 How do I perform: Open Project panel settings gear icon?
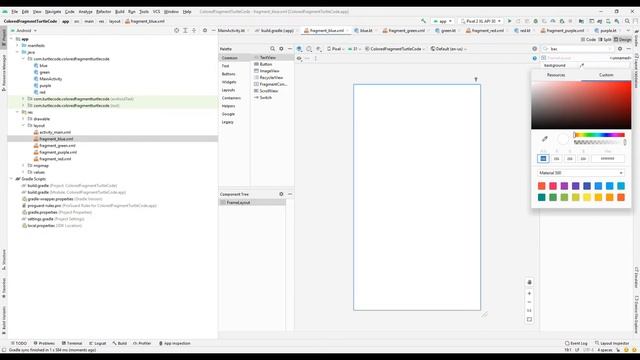[x=205, y=31]
